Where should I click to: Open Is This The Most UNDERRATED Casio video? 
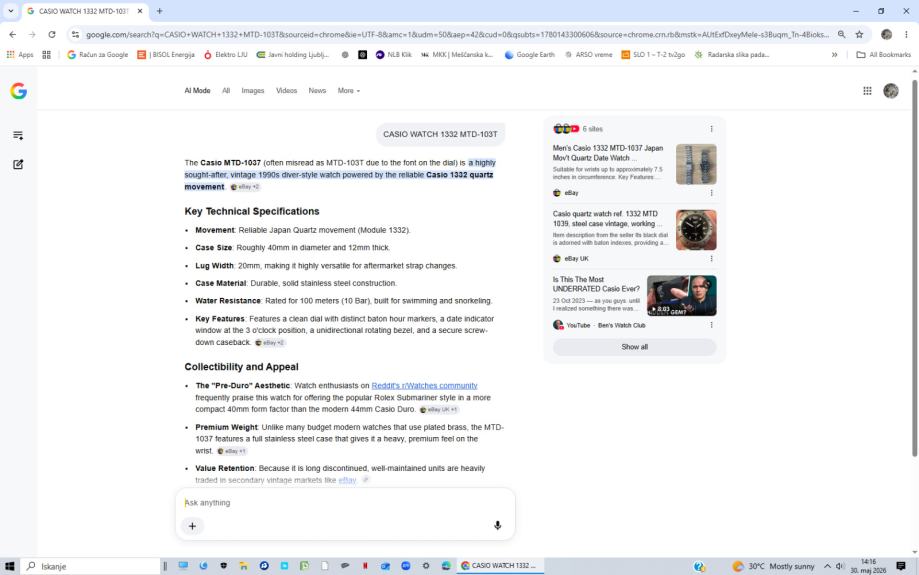coord(596,284)
